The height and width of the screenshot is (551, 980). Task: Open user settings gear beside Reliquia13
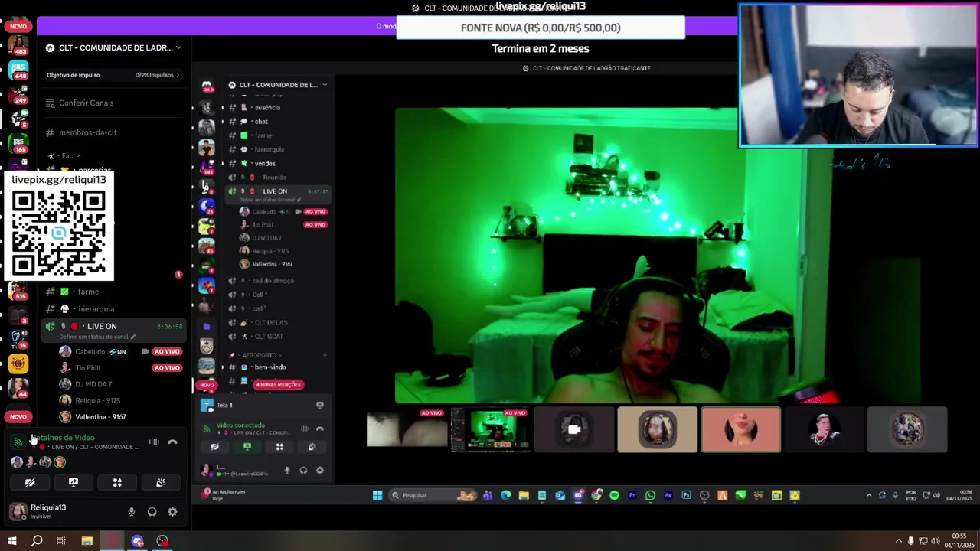tap(172, 512)
